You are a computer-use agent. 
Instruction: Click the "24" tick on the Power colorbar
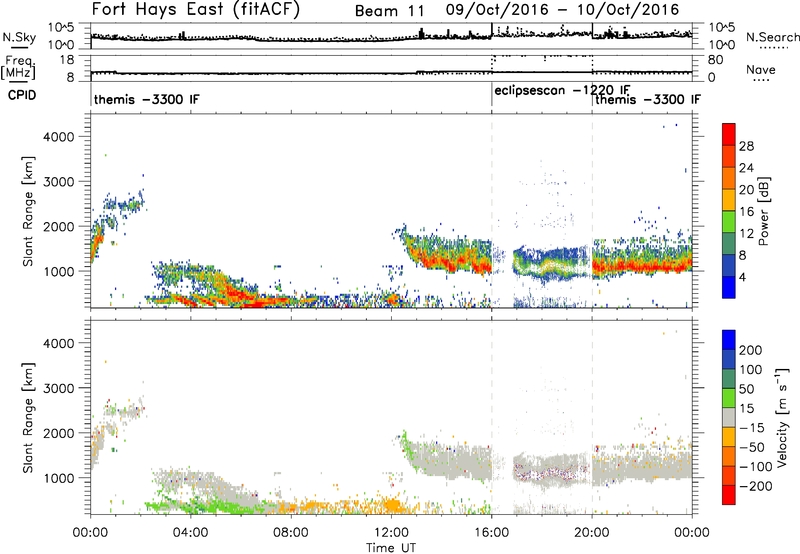[x=746, y=168]
